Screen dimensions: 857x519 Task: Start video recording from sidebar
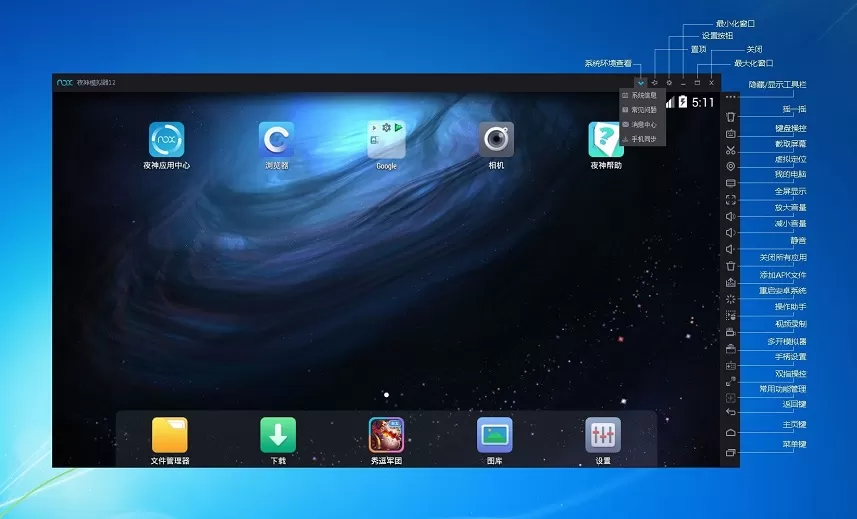coord(731,332)
